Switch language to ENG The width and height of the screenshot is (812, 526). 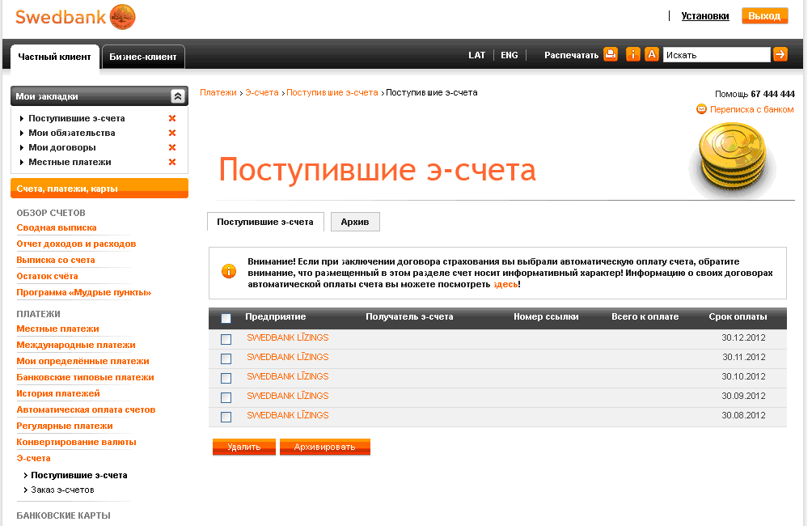tap(510, 55)
